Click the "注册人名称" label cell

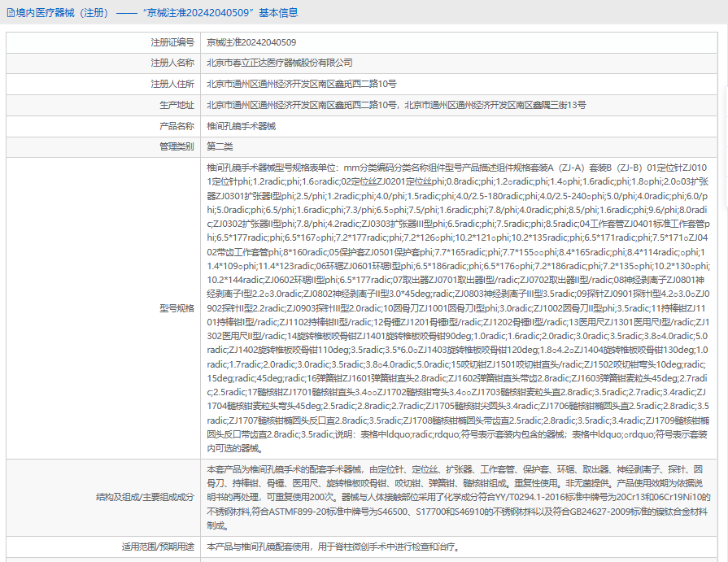pos(103,63)
